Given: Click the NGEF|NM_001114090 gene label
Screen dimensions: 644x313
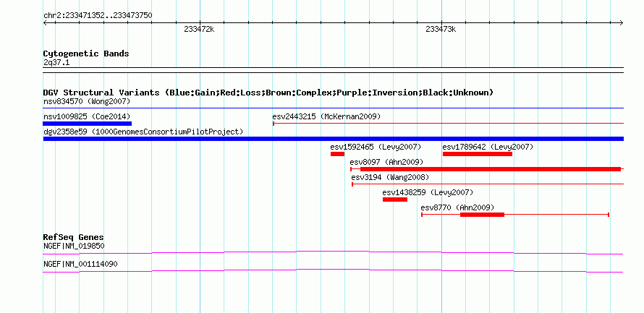Looking at the screenshot, I should (80, 264).
